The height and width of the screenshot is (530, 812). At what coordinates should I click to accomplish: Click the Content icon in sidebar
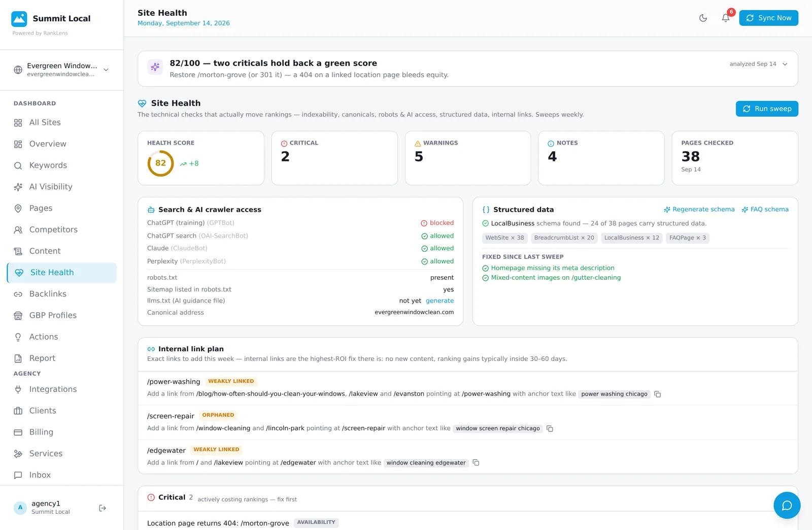tap(18, 251)
